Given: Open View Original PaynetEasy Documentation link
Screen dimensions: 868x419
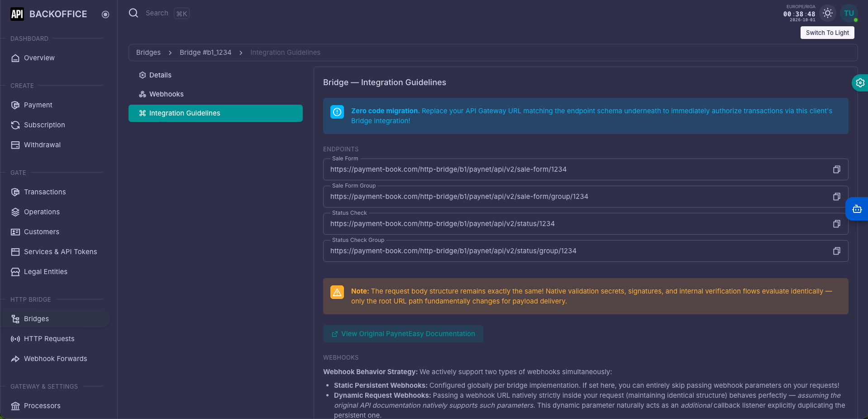Looking at the screenshot, I should pos(403,334).
